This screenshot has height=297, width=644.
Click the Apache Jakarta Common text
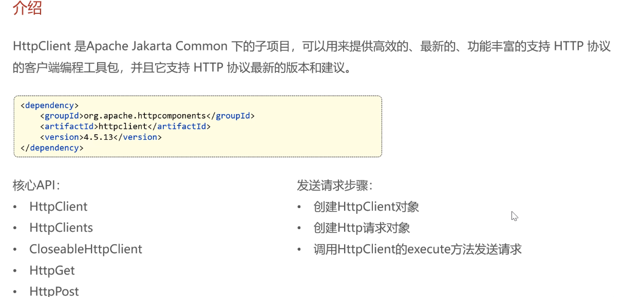(157, 46)
